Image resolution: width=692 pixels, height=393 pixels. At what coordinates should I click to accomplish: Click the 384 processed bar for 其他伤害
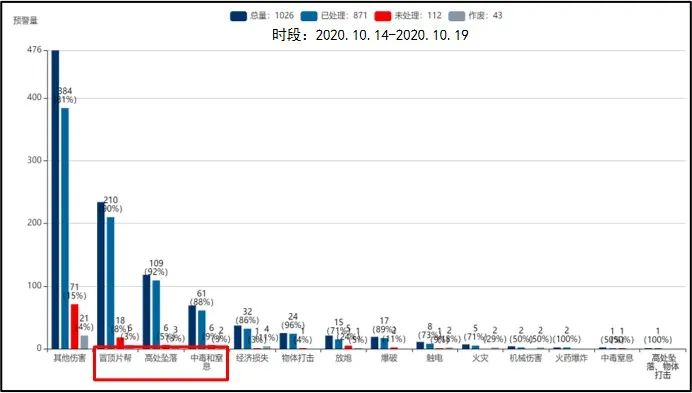65,228
